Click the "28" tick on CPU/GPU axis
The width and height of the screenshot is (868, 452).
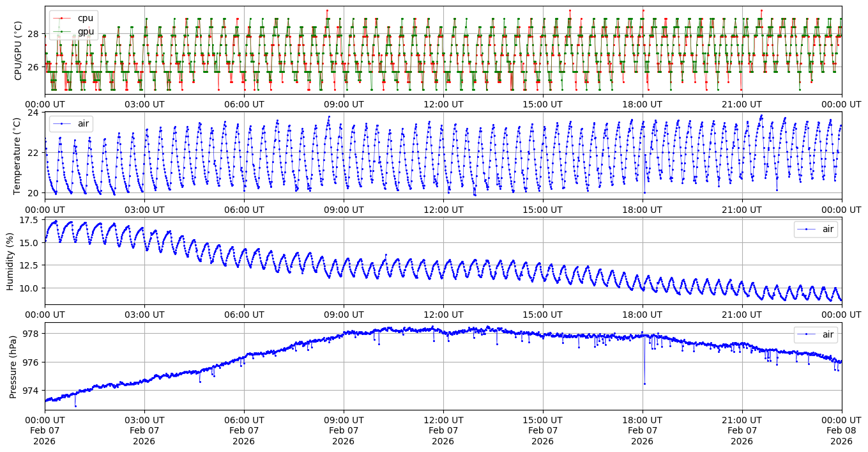pos(33,33)
